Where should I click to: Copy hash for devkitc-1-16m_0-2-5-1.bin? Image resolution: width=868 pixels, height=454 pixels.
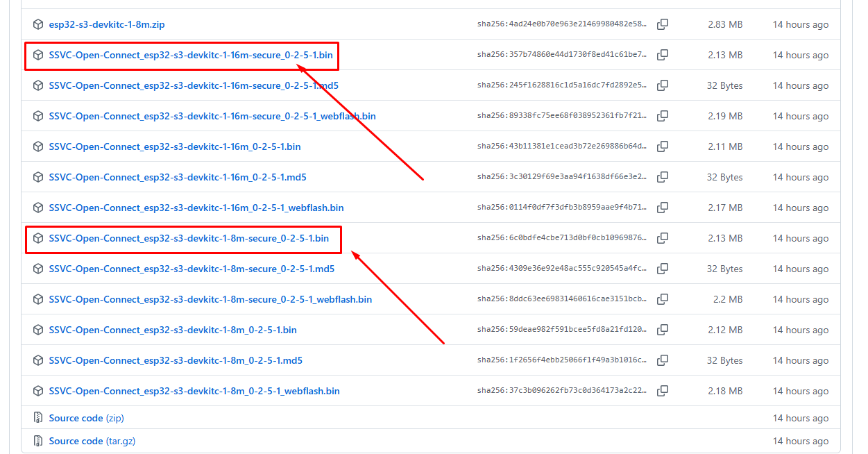(x=663, y=146)
